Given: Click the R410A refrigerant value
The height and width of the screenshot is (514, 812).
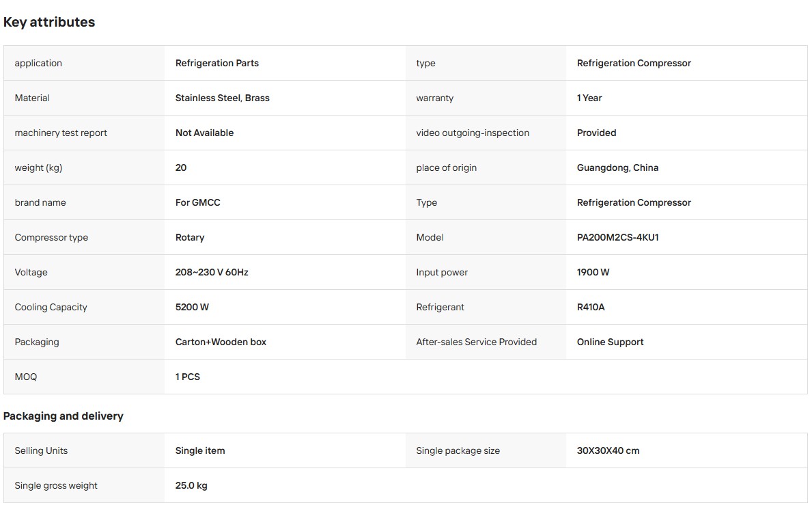Looking at the screenshot, I should coord(591,307).
